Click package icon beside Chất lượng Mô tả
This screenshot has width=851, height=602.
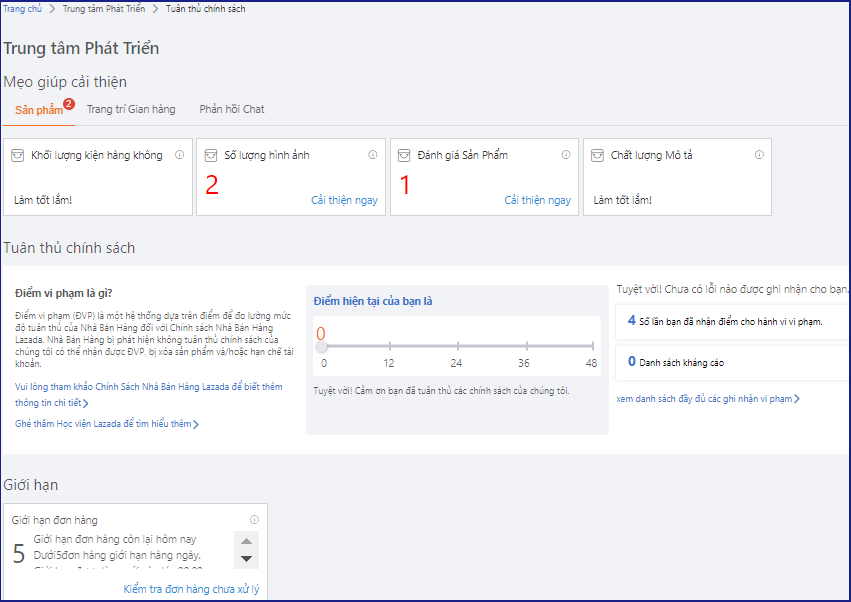coord(597,155)
